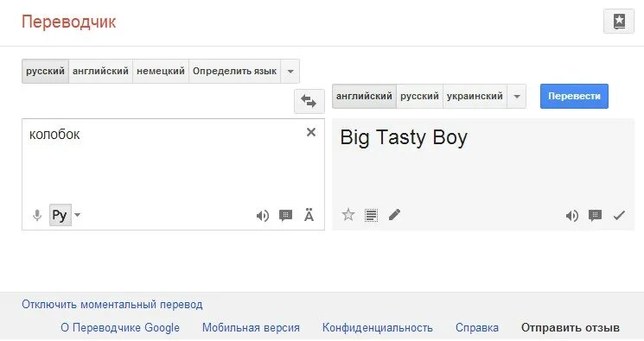Expand the source language dropdown arrow
The image size is (644, 341).
pyautogui.click(x=290, y=72)
